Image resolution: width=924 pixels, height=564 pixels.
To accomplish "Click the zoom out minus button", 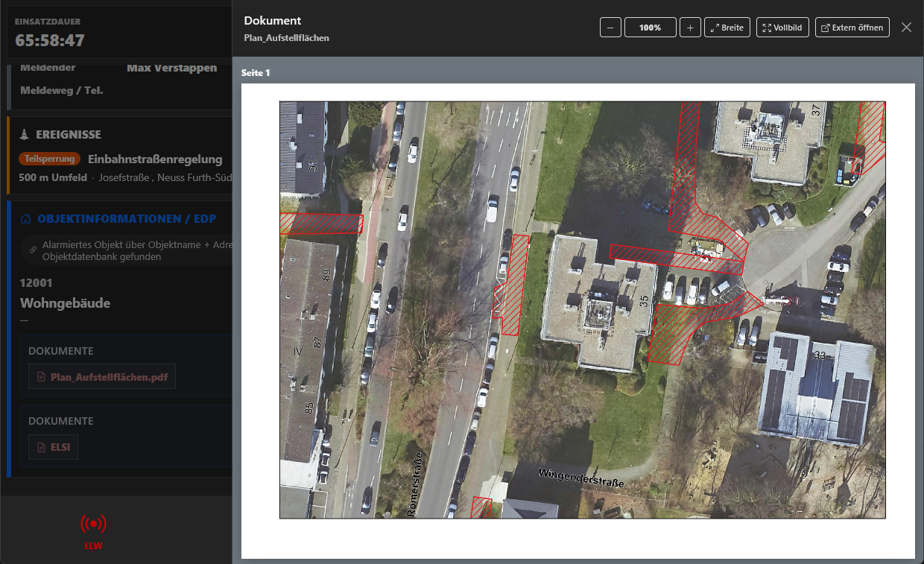I will pyautogui.click(x=610, y=28).
